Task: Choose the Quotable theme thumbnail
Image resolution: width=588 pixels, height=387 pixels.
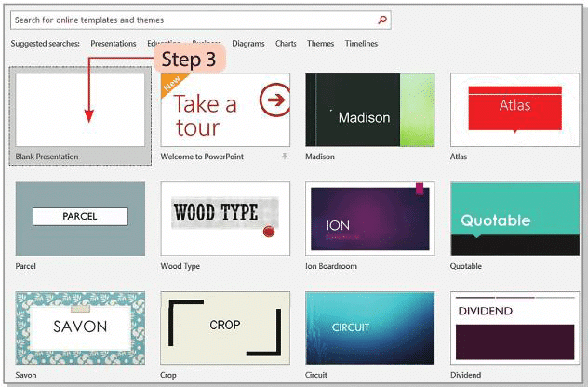Action: point(514,219)
